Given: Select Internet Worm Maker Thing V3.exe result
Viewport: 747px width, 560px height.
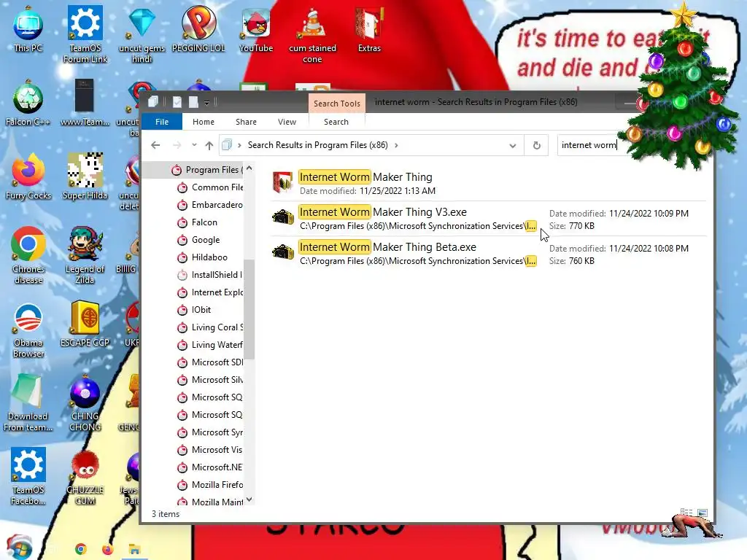Looking at the screenshot, I should pos(488,219).
